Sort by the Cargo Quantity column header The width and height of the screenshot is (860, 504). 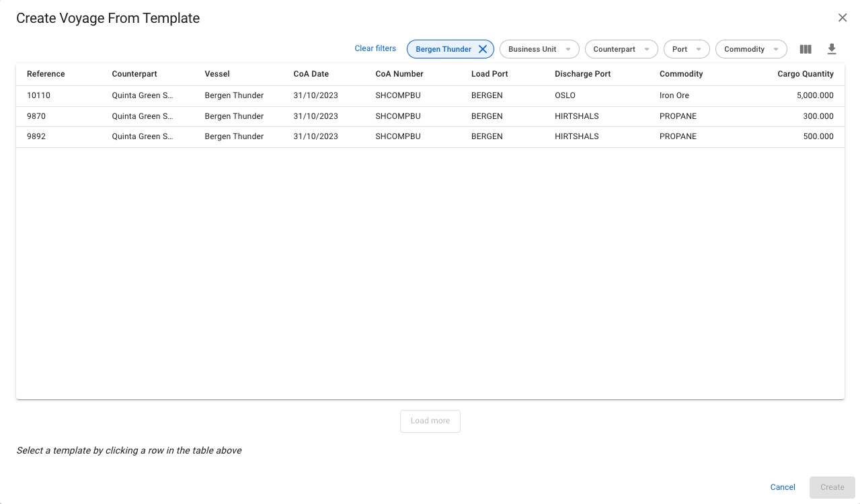click(806, 74)
